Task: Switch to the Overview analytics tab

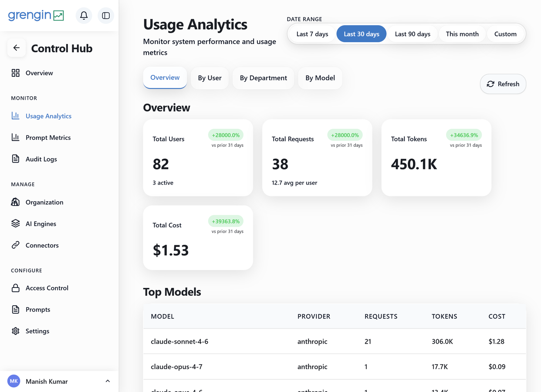Action: pyautogui.click(x=165, y=78)
